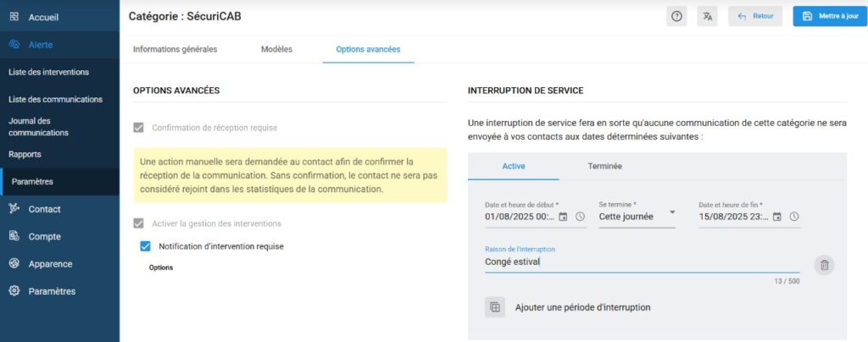Open the start time clock icon

(580, 217)
